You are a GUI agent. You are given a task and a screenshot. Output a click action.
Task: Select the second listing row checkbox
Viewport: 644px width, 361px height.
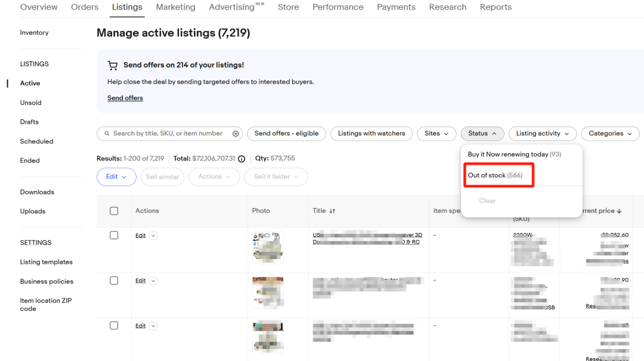click(x=114, y=280)
